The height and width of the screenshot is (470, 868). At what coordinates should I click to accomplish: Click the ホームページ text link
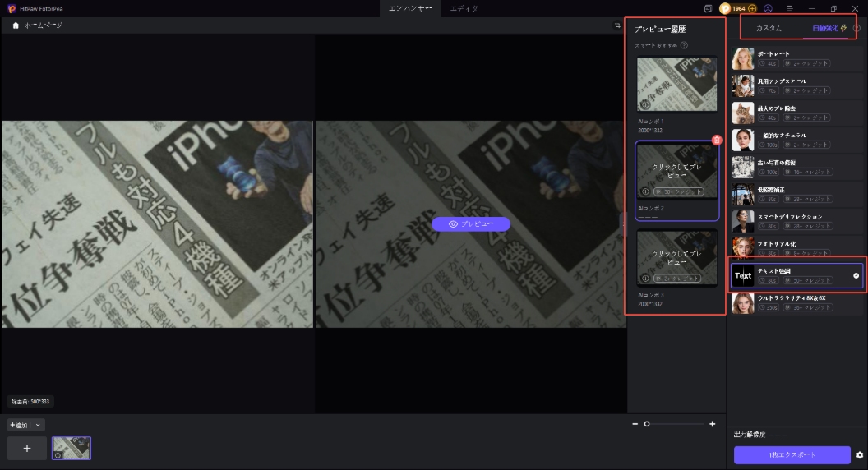tap(44, 25)
